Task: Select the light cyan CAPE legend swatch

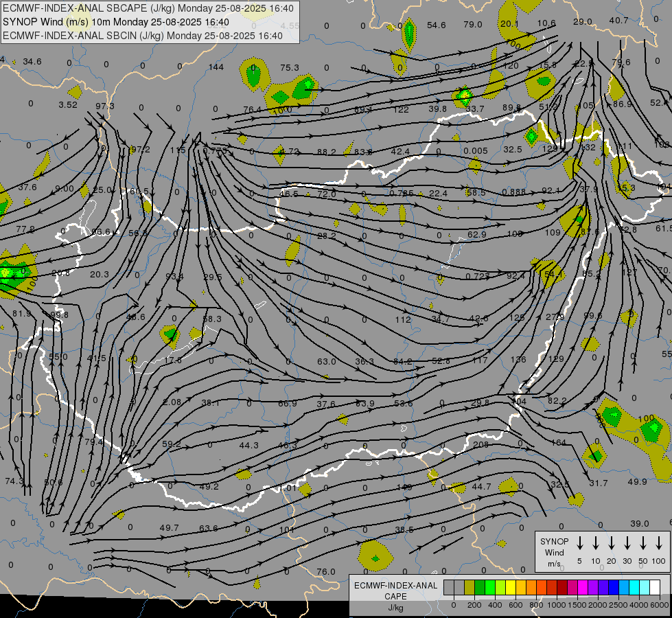Action: coord(645,587)
